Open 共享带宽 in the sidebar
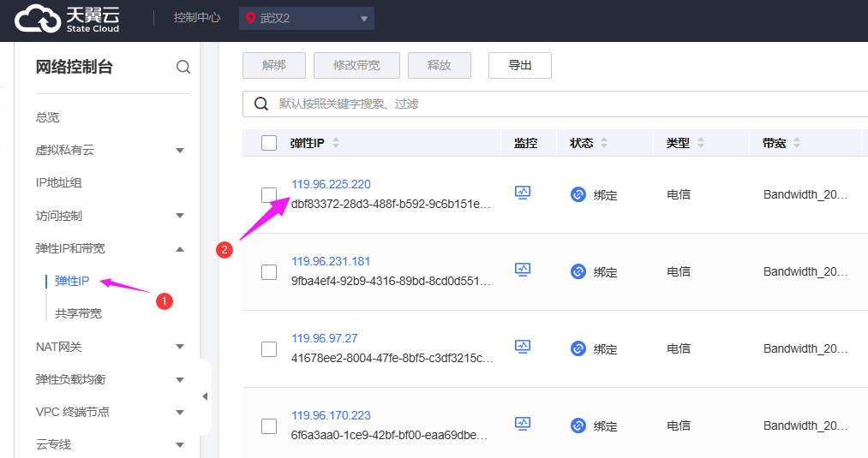The height and width of the screenshot is (458, 868). point(78,313)
